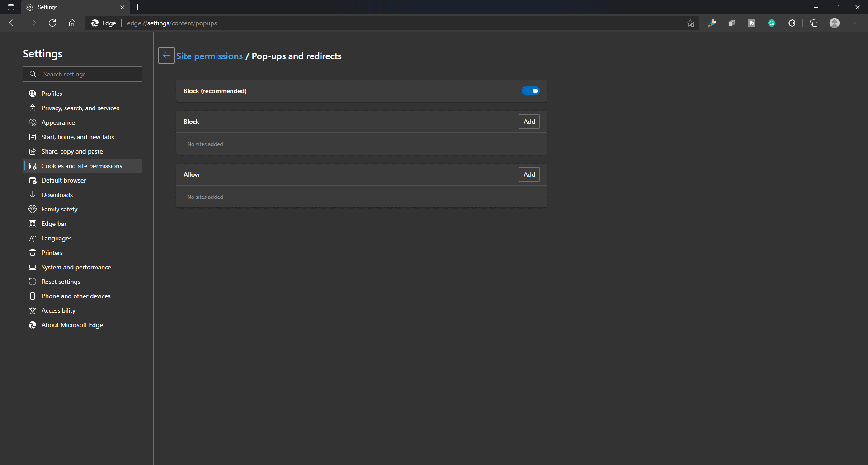Click the browser Home button

click(x=72, y=23)
